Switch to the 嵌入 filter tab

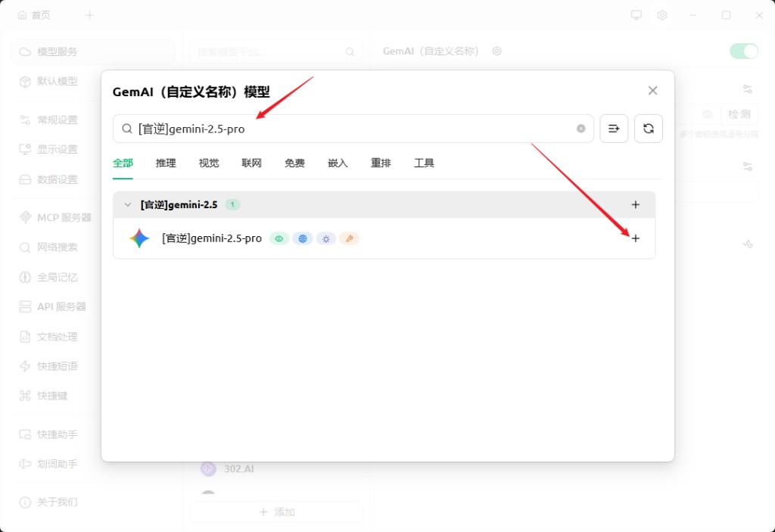click(x=338, y=163)
